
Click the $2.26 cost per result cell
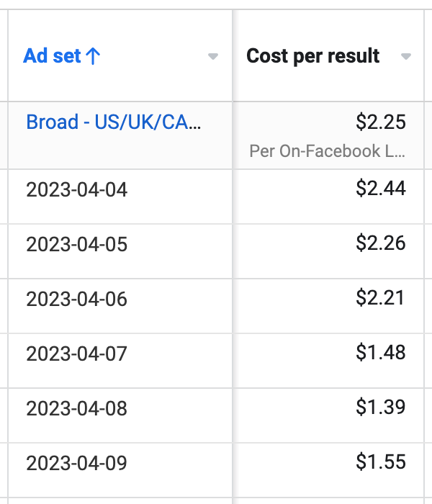380,243
